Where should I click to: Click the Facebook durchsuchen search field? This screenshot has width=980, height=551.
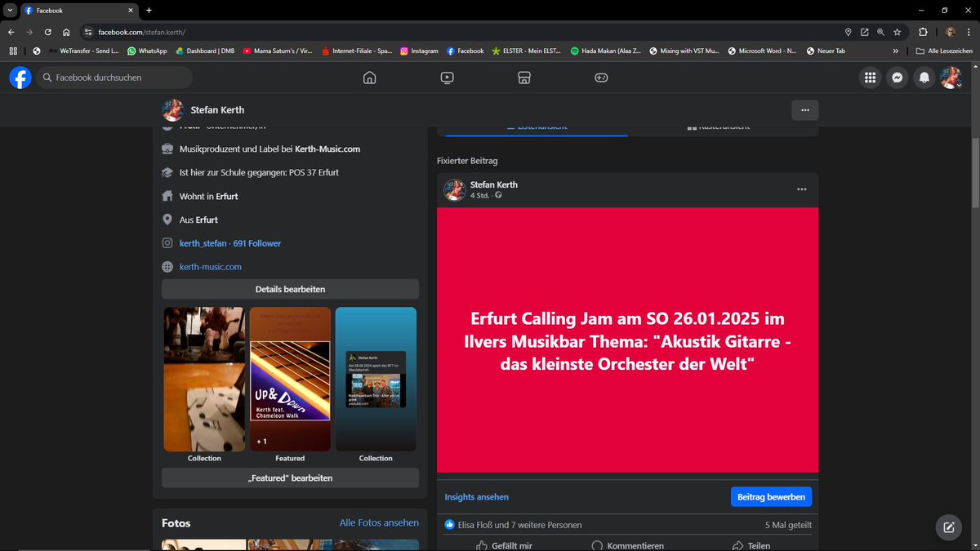click(114, 78)
